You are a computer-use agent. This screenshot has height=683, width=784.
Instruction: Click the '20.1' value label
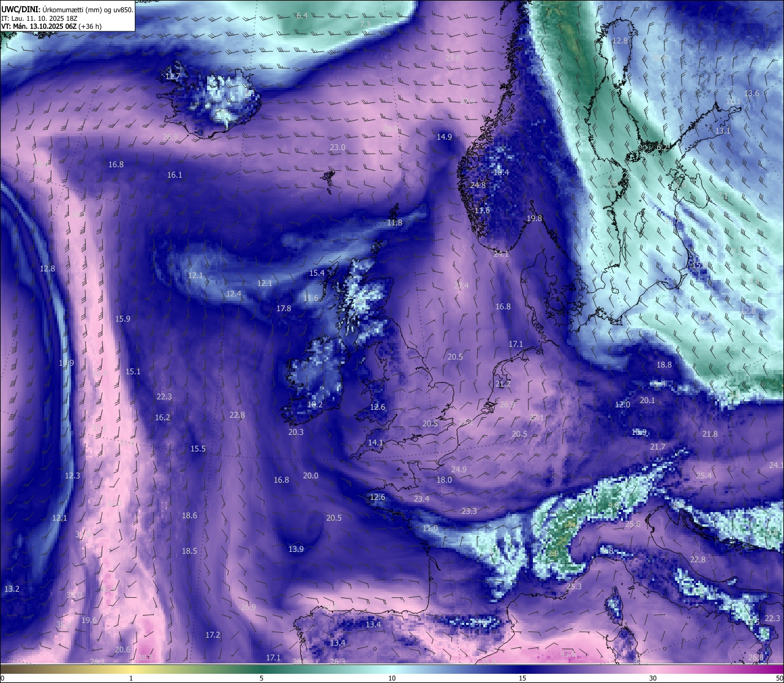click(647, 400)
